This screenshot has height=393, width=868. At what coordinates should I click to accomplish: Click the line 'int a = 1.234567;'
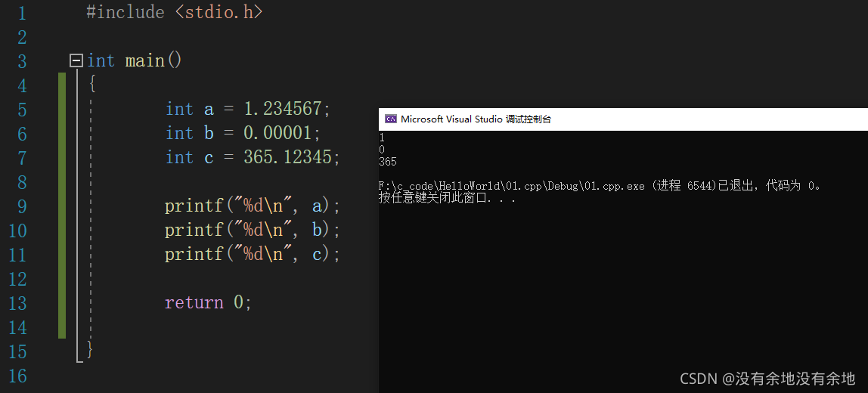click(247, 109)
